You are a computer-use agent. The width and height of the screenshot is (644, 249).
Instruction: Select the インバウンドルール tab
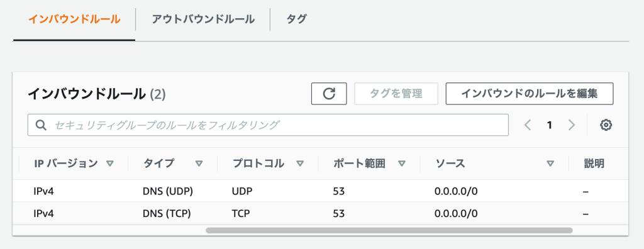pyautogui.click(x=74, y=19)
